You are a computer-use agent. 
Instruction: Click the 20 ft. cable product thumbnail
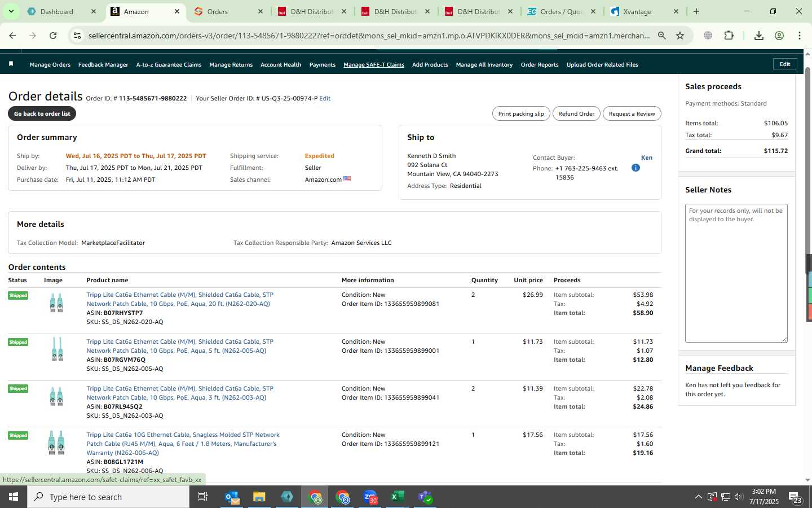[56, 303]
